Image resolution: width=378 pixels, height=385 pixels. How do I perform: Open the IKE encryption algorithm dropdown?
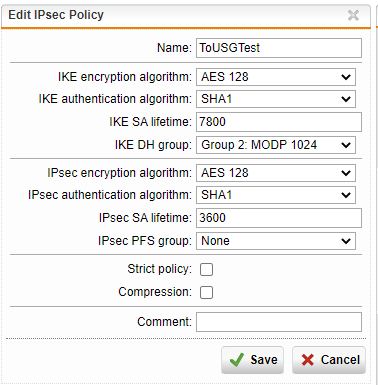(x=276, y=77)
